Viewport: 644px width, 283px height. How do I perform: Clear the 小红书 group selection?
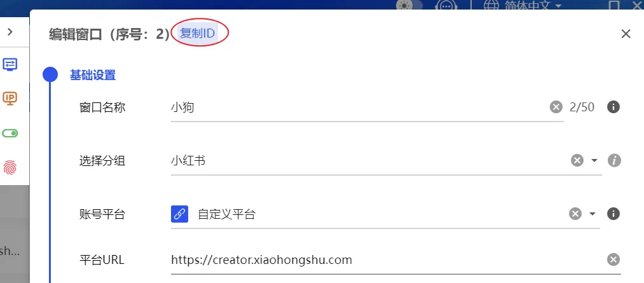coord(577,160)
